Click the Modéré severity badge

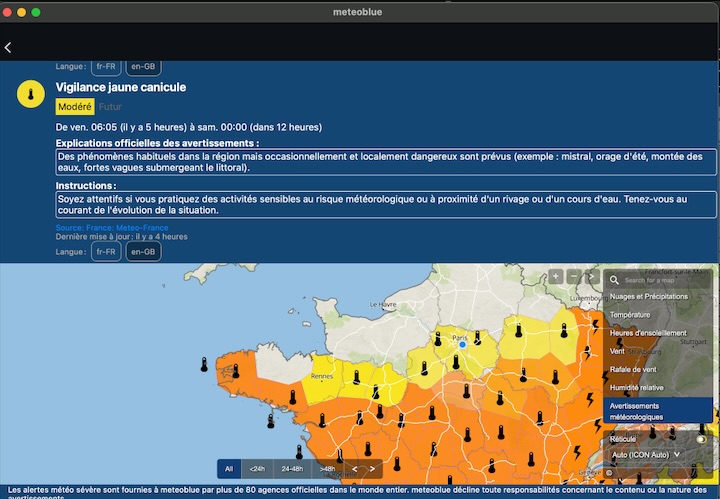[x=75, y=107]
